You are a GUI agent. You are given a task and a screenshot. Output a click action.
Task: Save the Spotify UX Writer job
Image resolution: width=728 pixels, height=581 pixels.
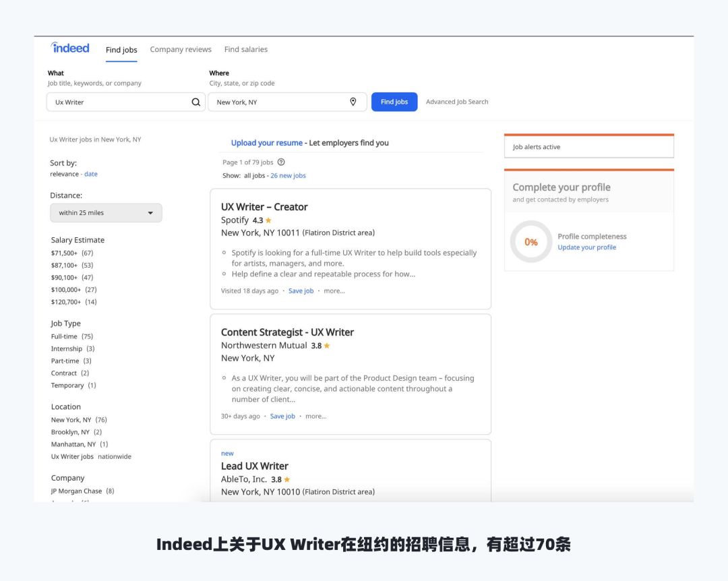coord(301,290)
